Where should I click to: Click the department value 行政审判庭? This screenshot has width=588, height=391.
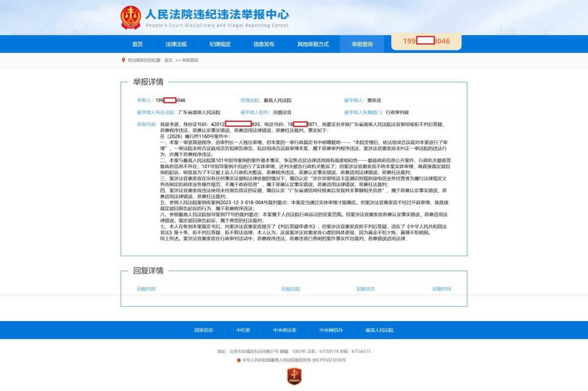tap(398, 113)
